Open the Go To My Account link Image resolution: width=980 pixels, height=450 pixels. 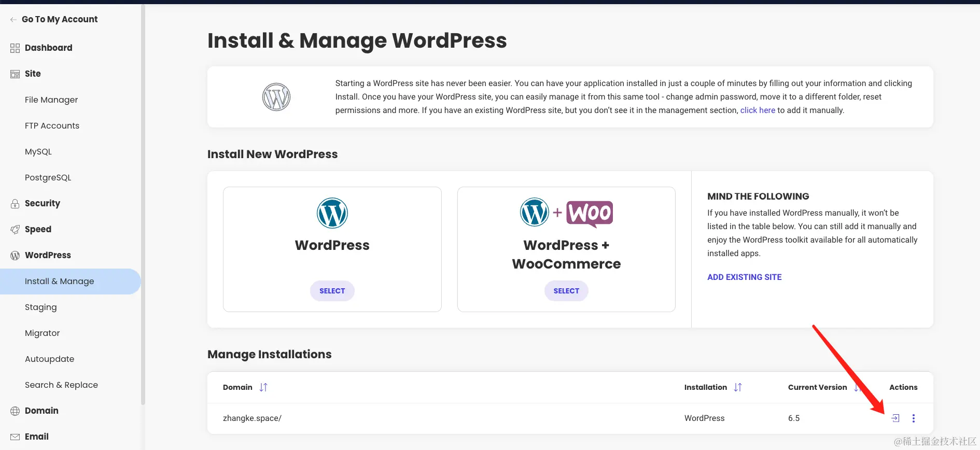pos(60,20)
